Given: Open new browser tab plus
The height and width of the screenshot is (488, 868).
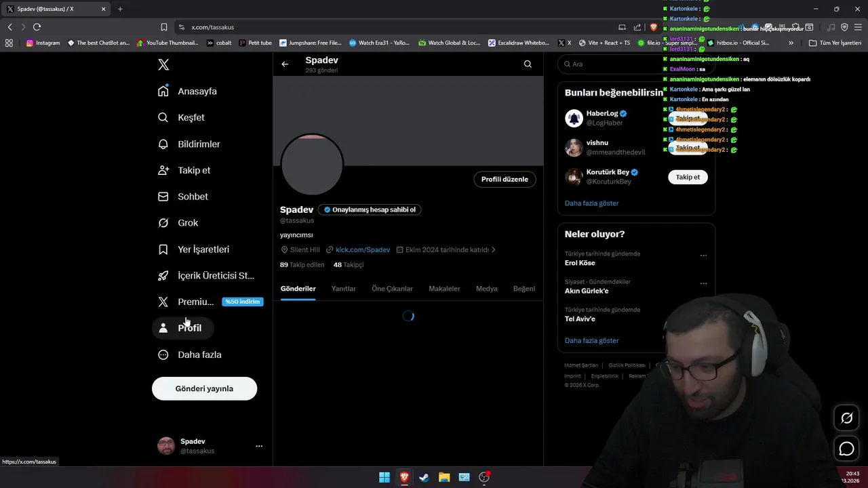Looking at the screenshot, I should (x=120, y=9).
